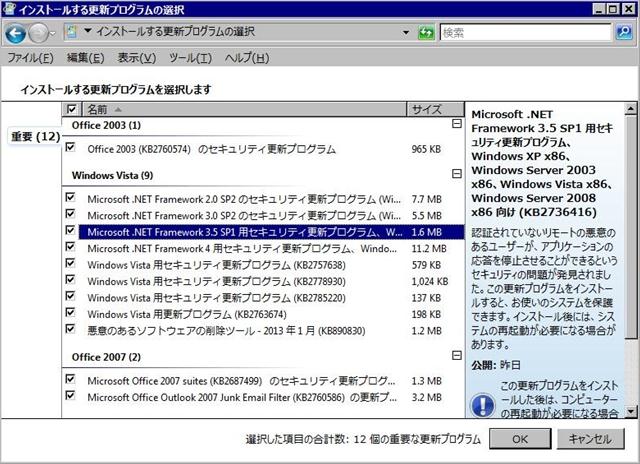Uncheck malicious software removal tool KB890830
640x464 pixels.
point(70,329)
